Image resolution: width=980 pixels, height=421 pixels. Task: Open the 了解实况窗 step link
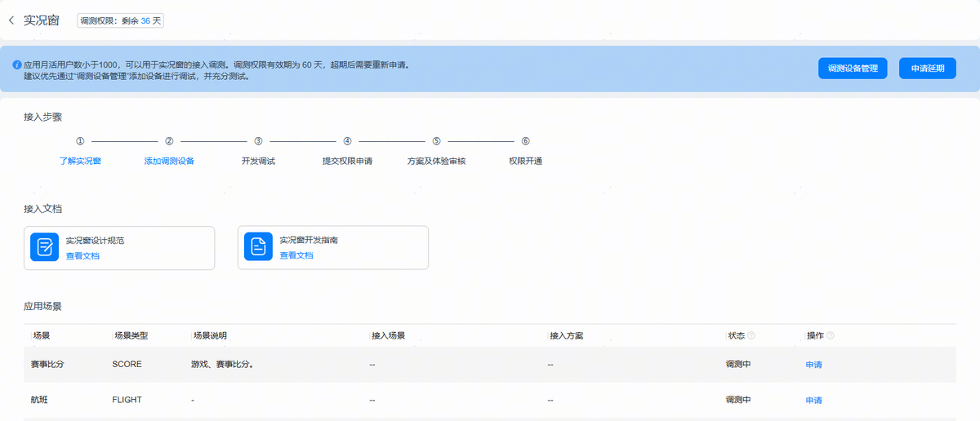point(80,161)
